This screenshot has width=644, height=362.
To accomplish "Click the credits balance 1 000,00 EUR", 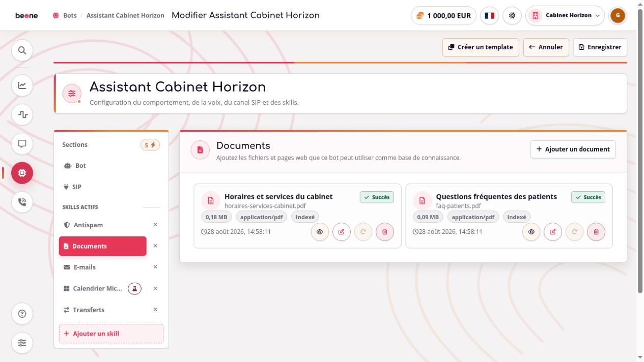I will tap(443, 15).
